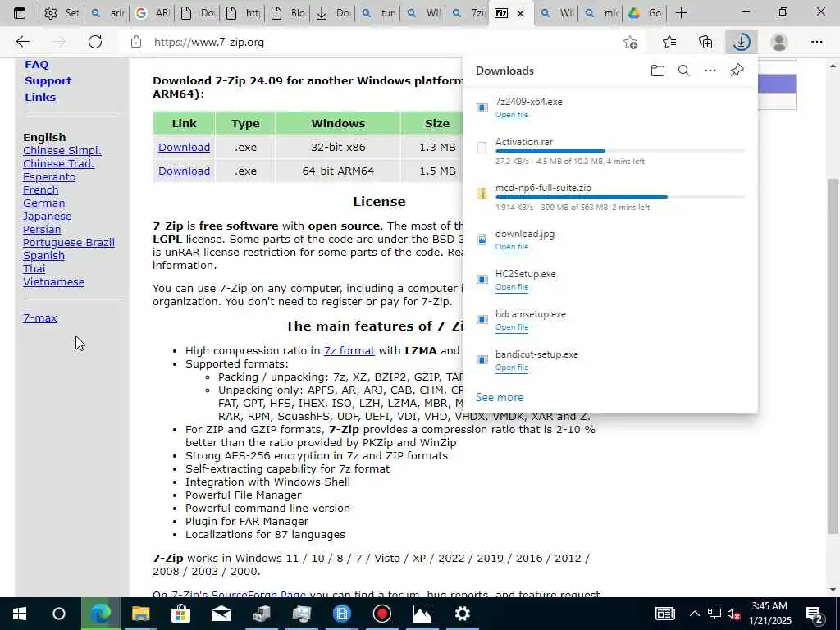Screen dimensions: 840x630
Task: Open Edge Settings and more menu
Action: coord(816,42)
